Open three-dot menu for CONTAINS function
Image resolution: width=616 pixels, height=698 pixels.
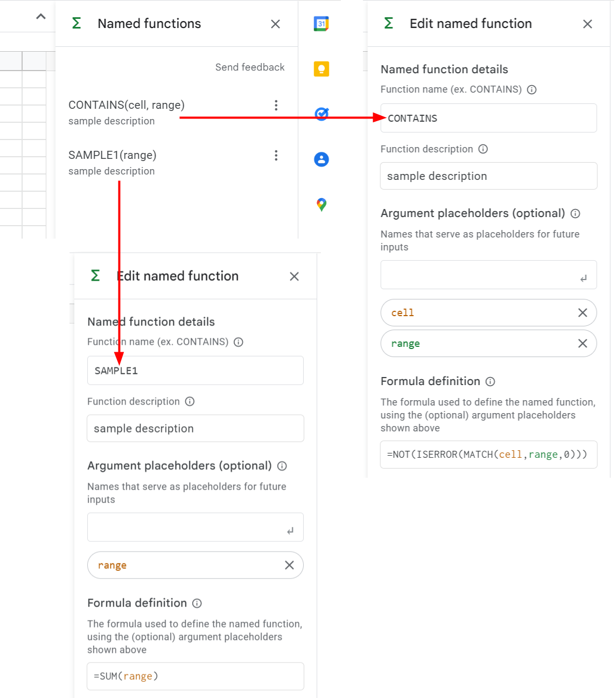[x=276, y=106]
